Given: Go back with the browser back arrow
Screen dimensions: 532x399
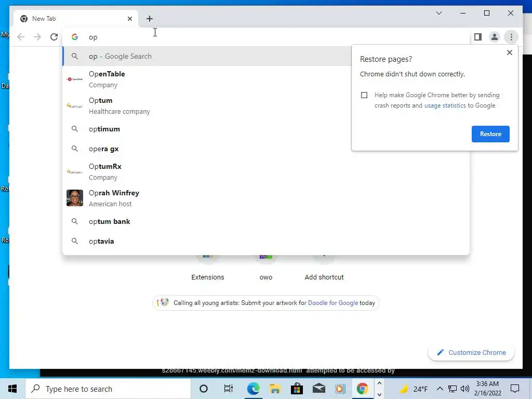Looking at the screenshot, I should (21, 37).
